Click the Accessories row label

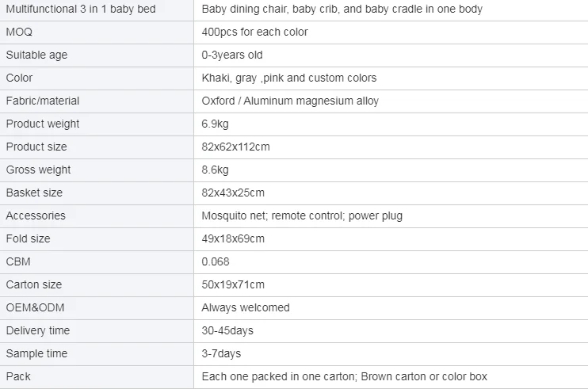[36, 216]
